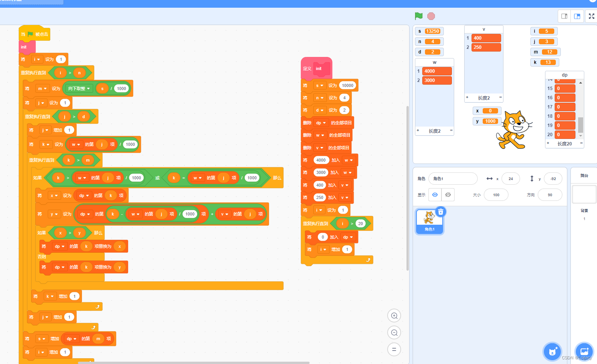The image size is (597, 364).
Task: Click the 4000 item in list w
Action: [x=437, y=71]
